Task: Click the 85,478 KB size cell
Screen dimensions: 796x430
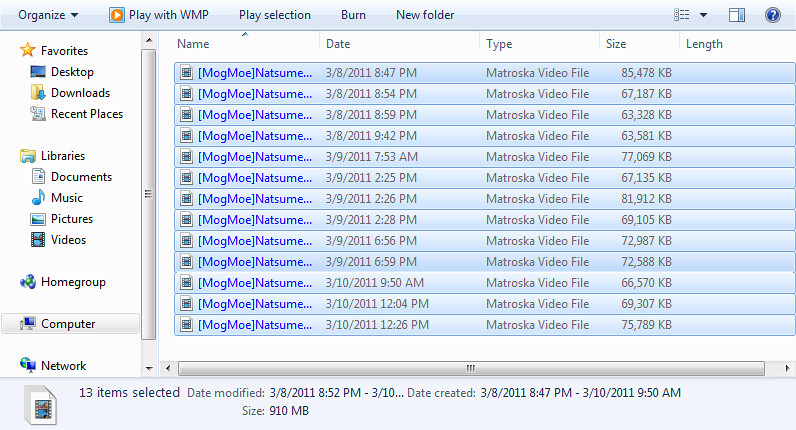Action: click(x=646, y=73)
